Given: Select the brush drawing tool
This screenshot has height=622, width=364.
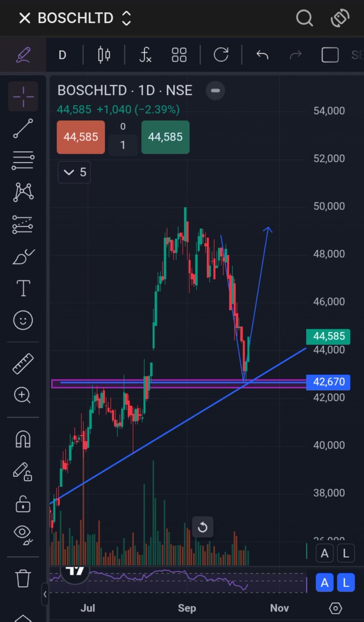Looking at the screenshot, I should [x=23, y=257].
